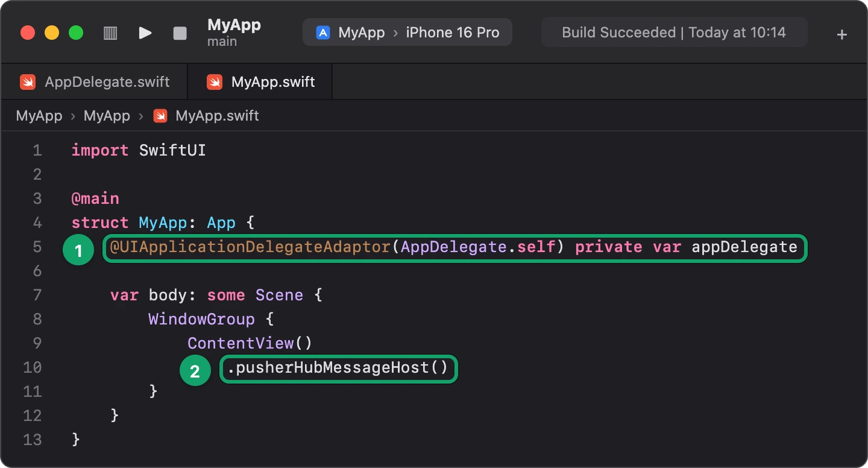Click the MyApp project title
The height and width of the screenshot is (468, 868).
pyautogui.click(x=234, y=25)
